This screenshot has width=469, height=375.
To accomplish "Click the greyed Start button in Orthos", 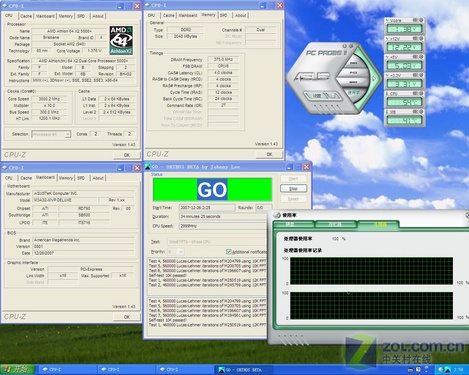I will pyautogui.click(x=293, y=179).
